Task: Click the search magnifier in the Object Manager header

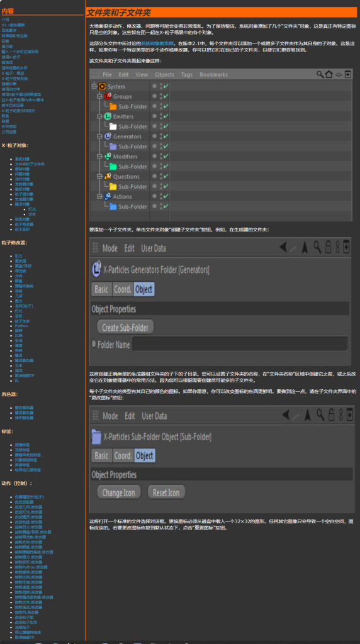Action: pyautogui.click(x=320, y=74)
